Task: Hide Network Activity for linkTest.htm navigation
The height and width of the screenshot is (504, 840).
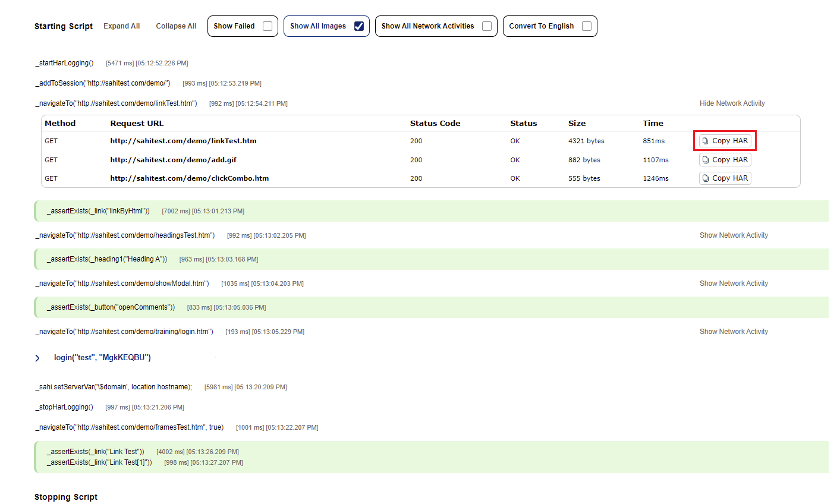Action: (x=732, y=103)
